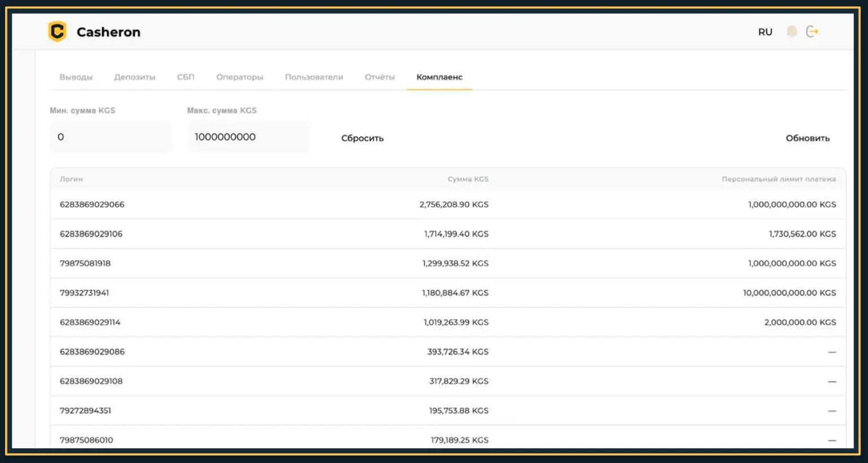Open the notifications bell icon

[x=792, y=32]
